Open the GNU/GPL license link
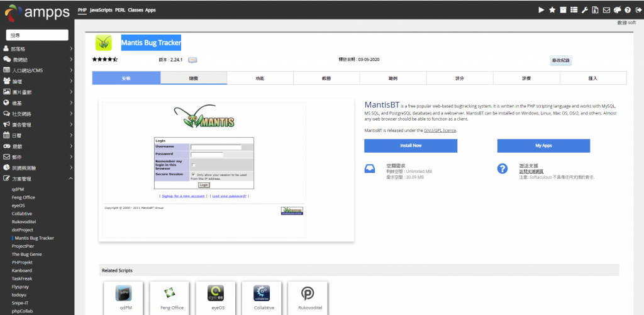Image resolution: width=644 pixels, height=315 pixels. 440,130
